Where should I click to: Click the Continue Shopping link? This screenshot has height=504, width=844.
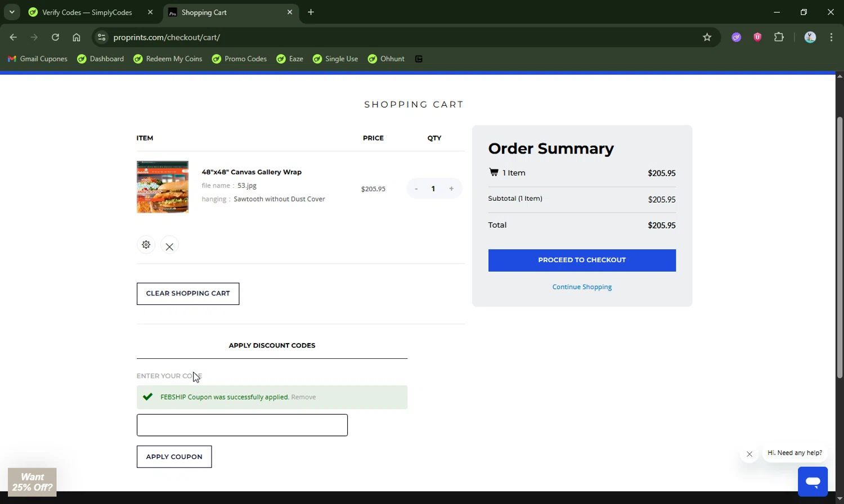pos(582,287)
